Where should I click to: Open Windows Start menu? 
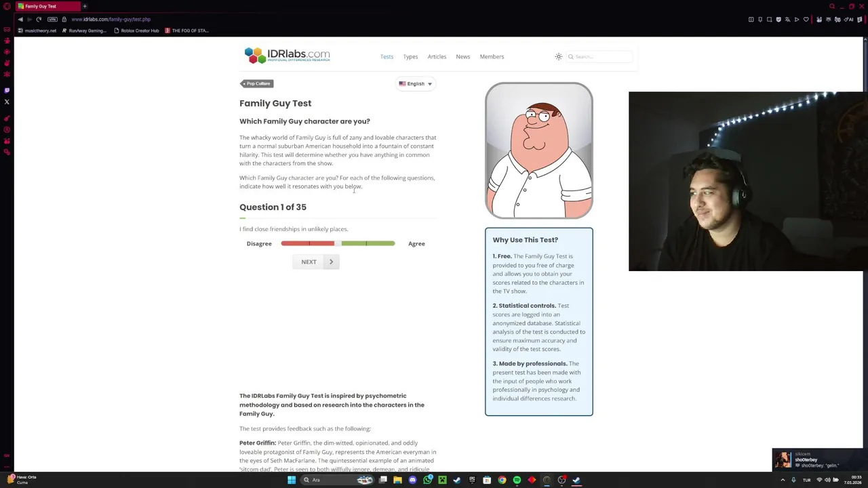292,480
